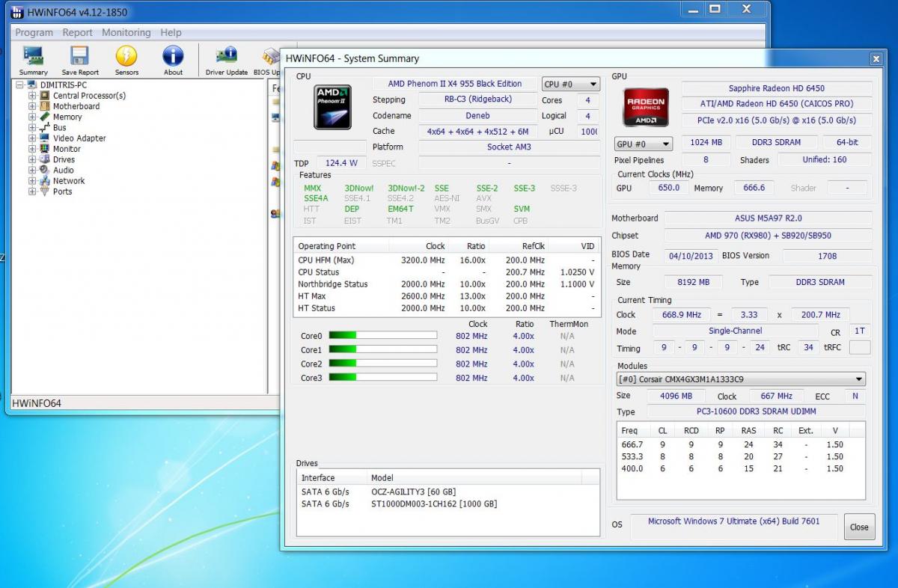Collapse the DIMITRIS-PC root tree node

(x=20, y=85)
